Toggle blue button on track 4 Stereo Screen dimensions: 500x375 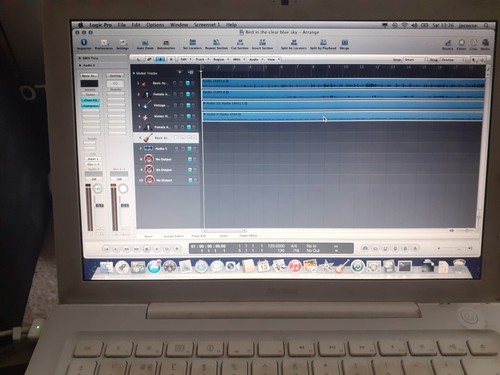[188, 116]
